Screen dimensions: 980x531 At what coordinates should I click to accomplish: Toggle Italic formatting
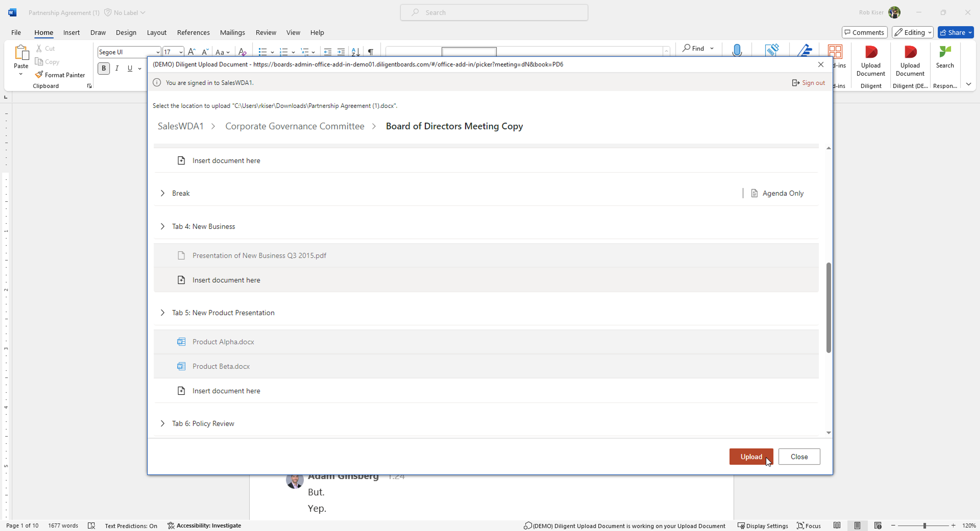[x=117, y=68]
